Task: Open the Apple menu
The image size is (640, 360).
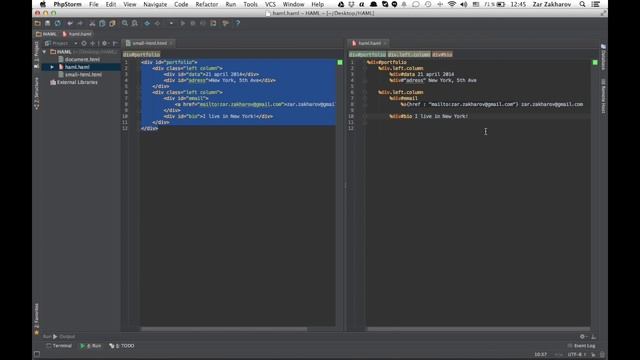Action: pyautogui.click(x=42, y=4)
